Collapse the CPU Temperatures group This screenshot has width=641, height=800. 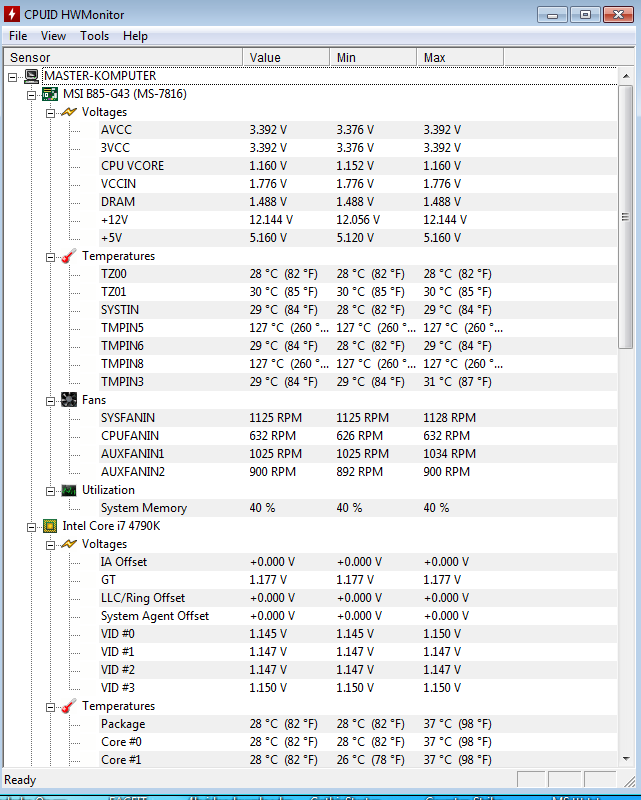[x=51, y=707]
